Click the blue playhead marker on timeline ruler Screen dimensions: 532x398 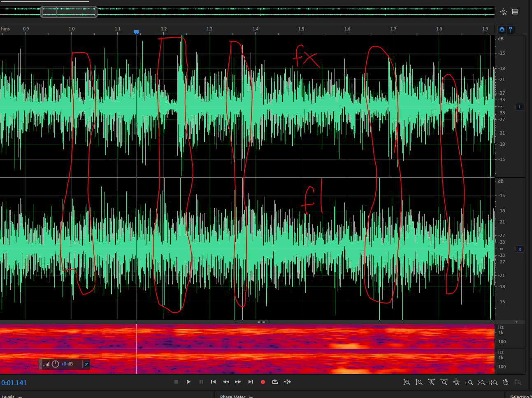[136, 32]
